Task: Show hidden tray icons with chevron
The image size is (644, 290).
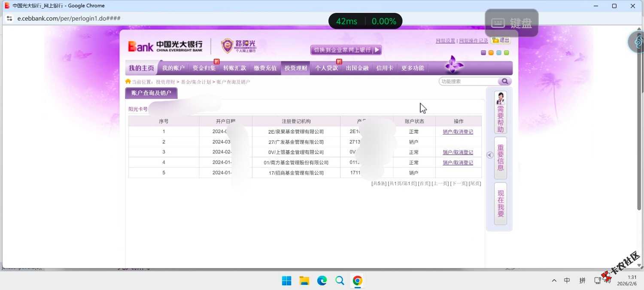Action: pyautogui.click(x=554, y=281)
